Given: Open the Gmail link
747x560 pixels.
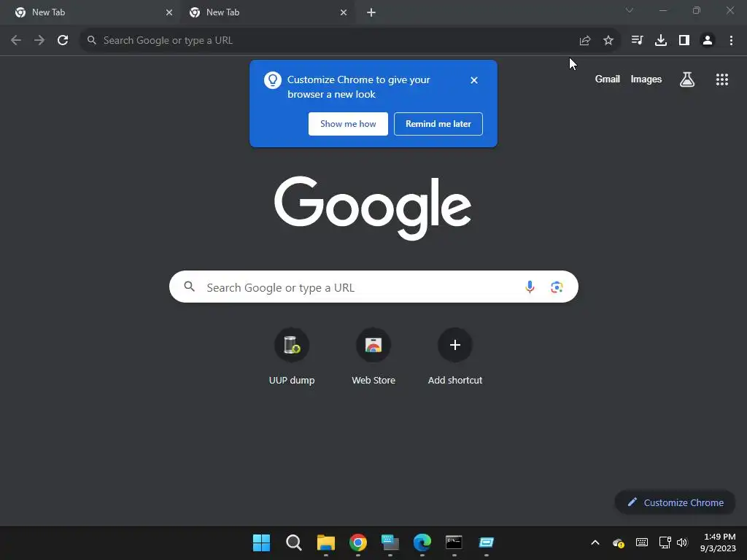Looking at the screenshot, I should point(608,79).
